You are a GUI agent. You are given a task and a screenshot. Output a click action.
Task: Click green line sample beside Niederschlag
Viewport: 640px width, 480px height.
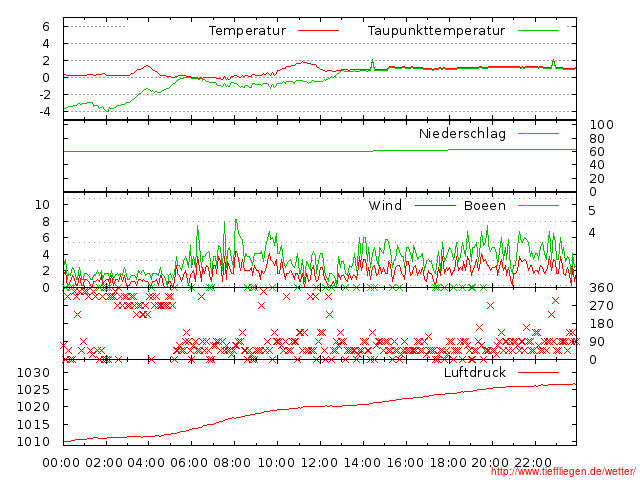[x=538, y=133]
